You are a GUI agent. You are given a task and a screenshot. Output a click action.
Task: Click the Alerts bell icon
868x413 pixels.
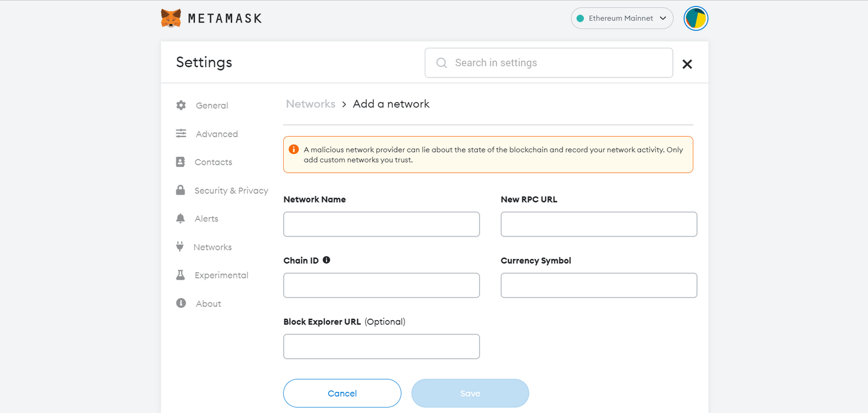point(181,218)
